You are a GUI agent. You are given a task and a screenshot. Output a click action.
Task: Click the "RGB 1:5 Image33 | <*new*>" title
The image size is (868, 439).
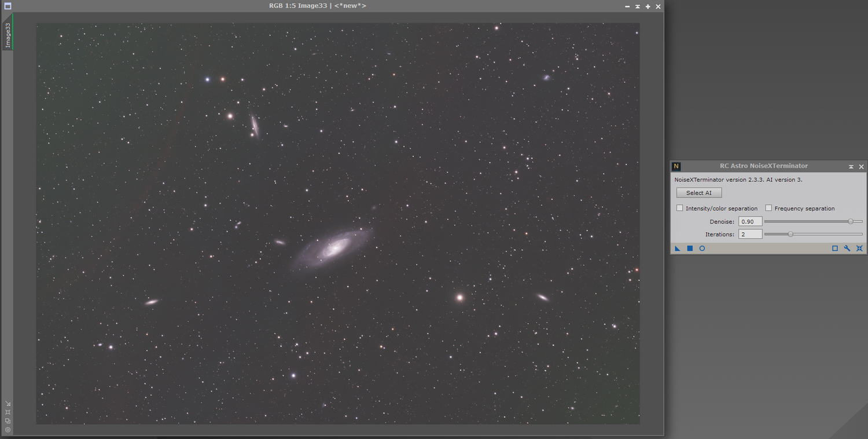tap(318, 6)
